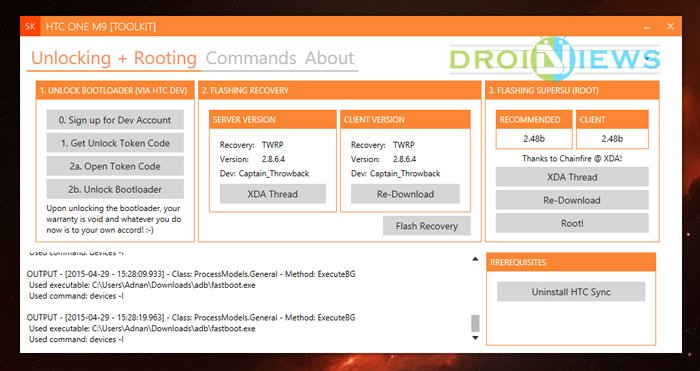700x371 pixels.
Task: Click the Root! button
Action: tap(572, 223)
